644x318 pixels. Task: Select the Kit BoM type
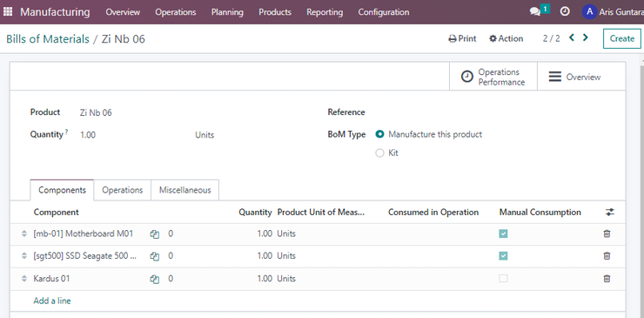pyautogui.click(x=379, y=153)
